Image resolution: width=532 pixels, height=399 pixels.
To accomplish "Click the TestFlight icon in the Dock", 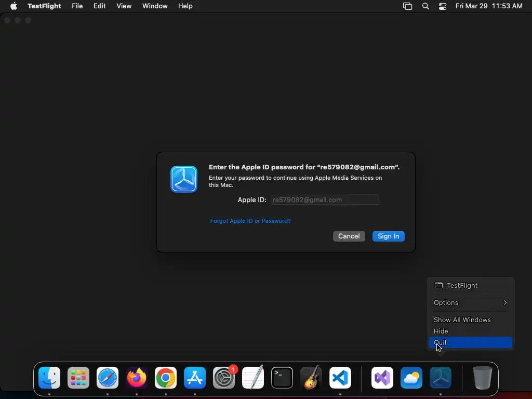I will [441, 378].
